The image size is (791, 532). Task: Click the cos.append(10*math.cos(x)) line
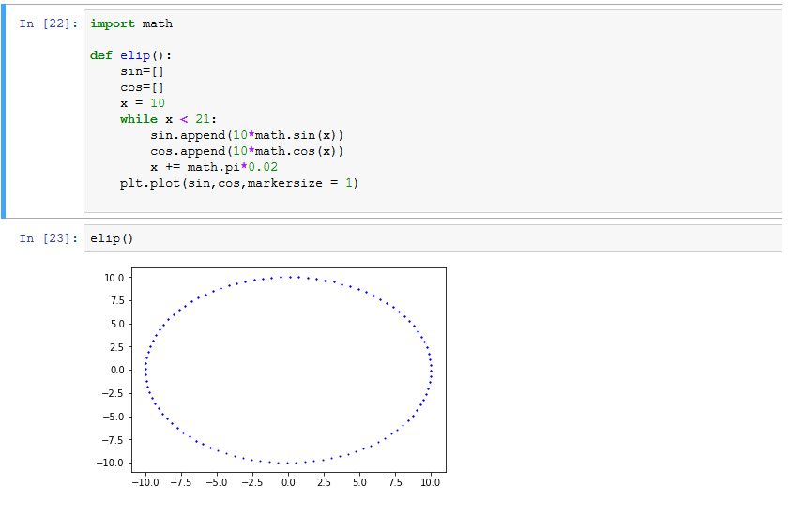point(247,151)
